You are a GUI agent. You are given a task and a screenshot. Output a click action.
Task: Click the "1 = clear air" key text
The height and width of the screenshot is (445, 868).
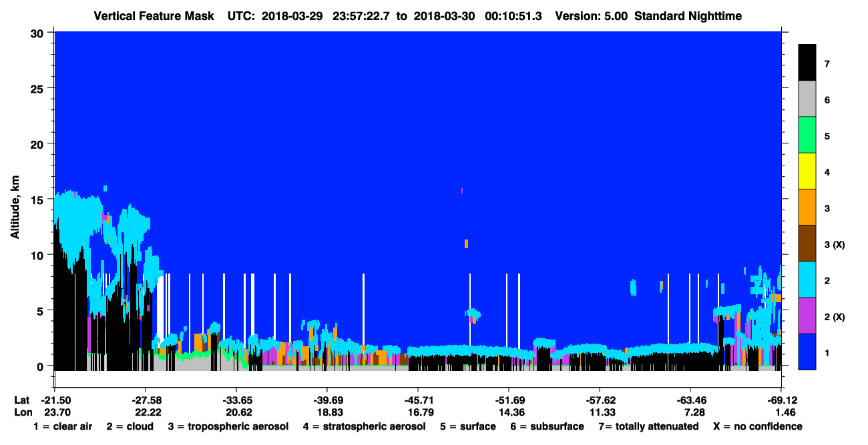point(63,426)
